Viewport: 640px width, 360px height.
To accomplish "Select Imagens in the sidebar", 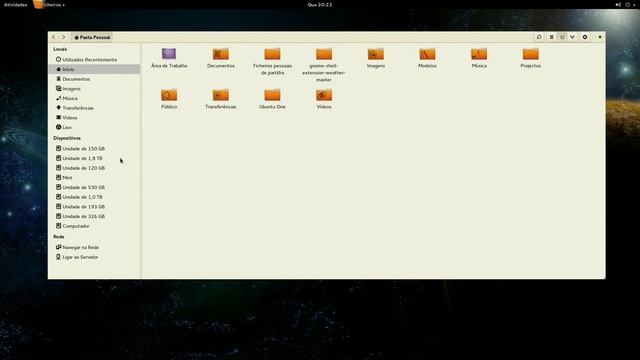I will [94, 89].
